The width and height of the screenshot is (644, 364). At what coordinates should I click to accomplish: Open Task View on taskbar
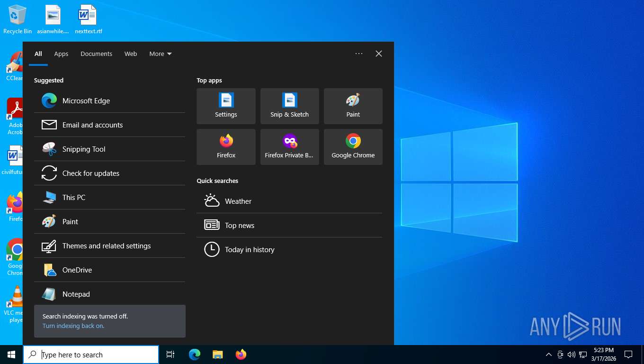170,355
